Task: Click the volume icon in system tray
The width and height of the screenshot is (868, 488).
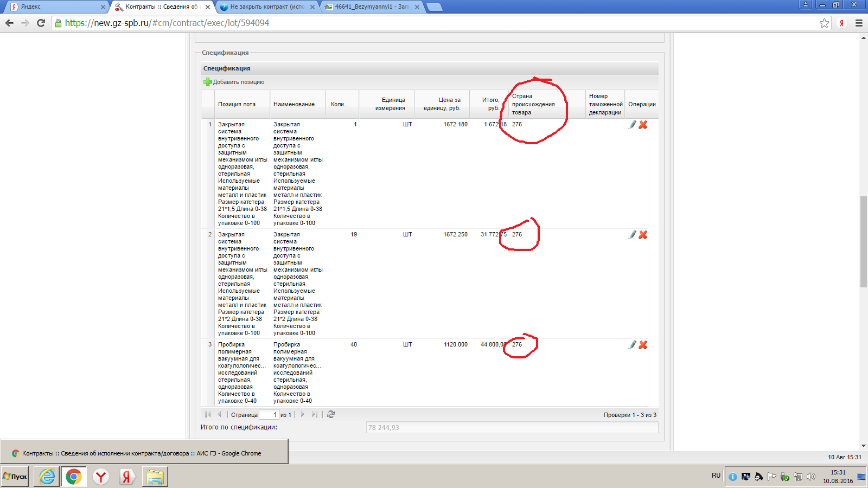Action: point(811,477)
